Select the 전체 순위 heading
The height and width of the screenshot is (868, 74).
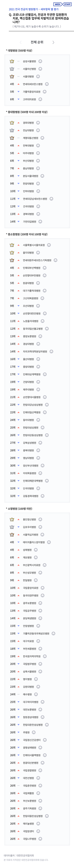click(37, 43)
